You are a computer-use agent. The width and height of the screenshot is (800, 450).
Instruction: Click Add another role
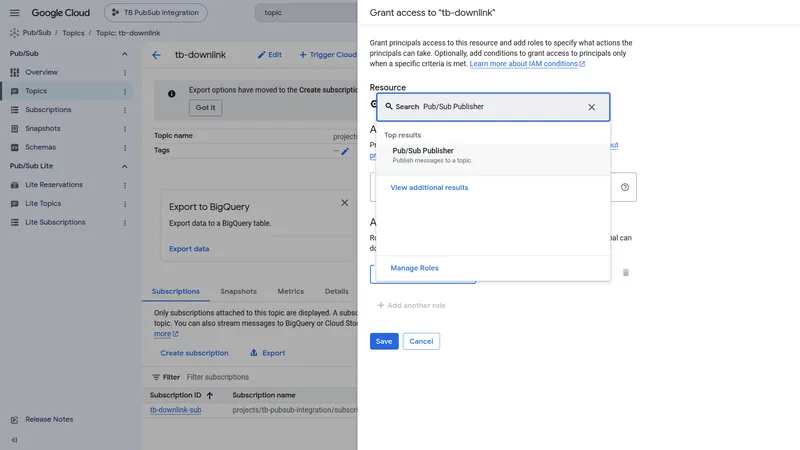tap(411, 305)
